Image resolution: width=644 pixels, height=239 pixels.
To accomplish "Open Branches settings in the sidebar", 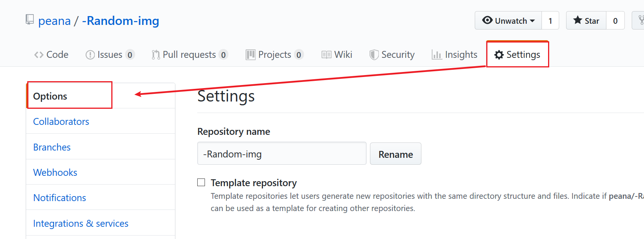I will pos(101,147).
